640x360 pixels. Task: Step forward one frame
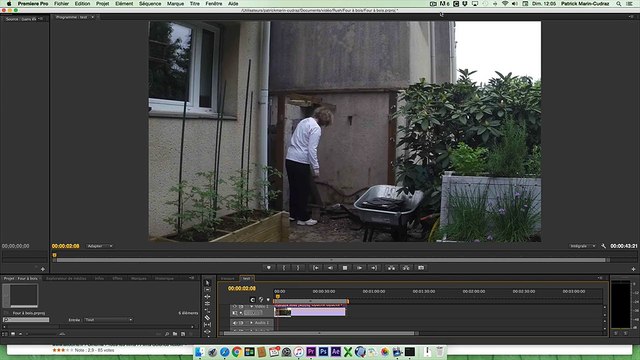[x=359, y=268]
